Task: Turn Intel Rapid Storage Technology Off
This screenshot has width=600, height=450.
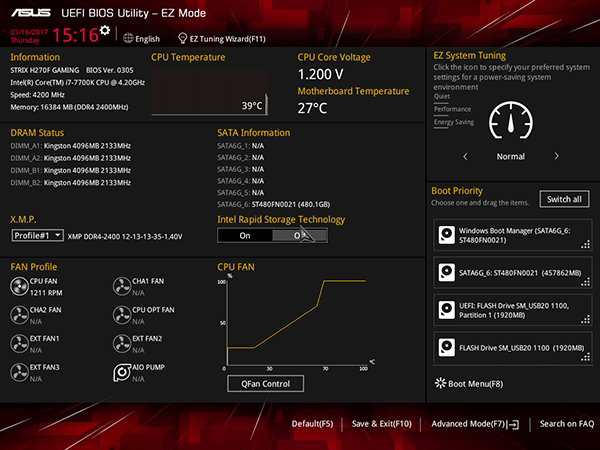Action: pyautogui.click(x=300, y=236)
